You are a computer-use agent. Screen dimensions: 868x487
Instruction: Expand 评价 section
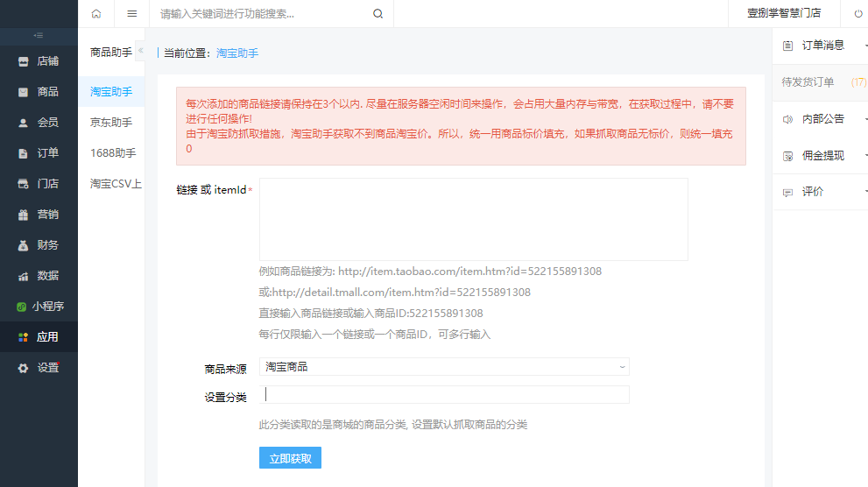[865, 192]
